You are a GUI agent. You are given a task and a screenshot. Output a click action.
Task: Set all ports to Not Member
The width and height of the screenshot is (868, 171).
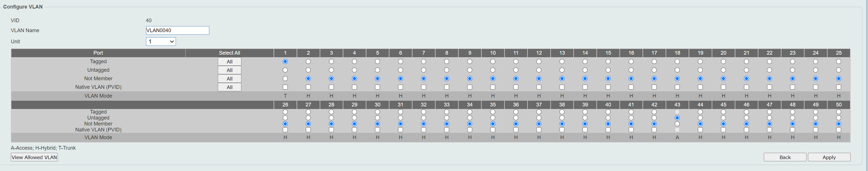(229, 79)
